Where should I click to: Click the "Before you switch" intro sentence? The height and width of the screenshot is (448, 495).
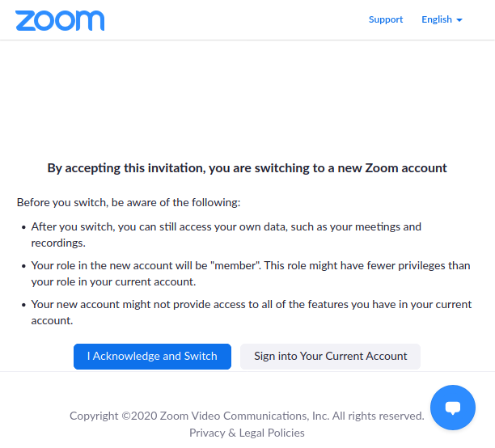(129, 202)
